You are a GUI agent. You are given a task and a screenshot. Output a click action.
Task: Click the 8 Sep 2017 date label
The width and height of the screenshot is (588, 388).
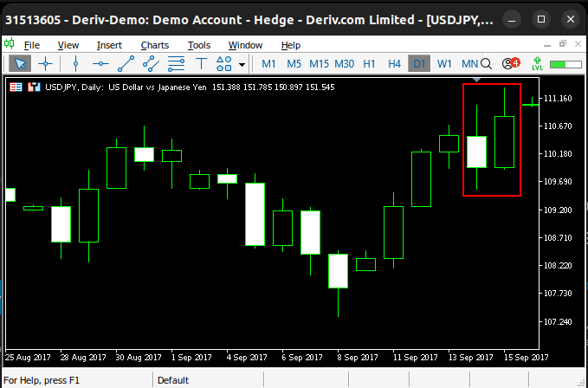click(x=358, y=358)
